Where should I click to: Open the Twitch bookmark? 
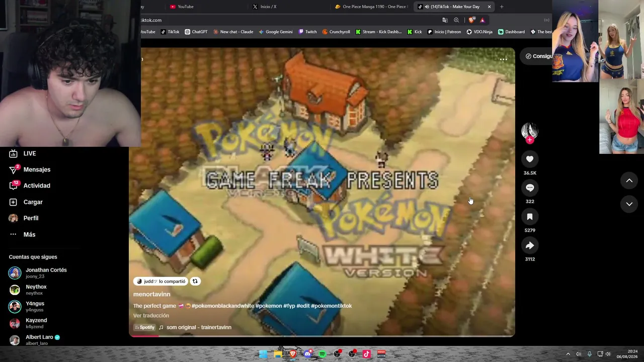pyautogui.click(x=308, y=32)
